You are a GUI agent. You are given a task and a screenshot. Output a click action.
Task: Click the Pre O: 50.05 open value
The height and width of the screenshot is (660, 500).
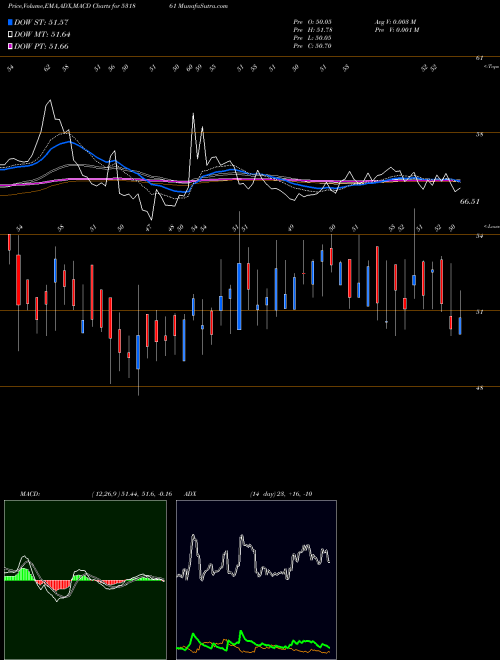[x=313, y=21]
